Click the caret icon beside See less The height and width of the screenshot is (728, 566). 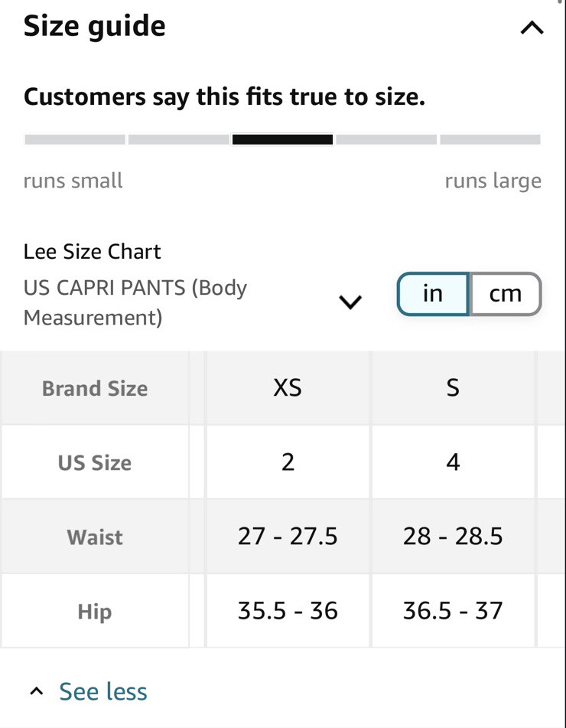point(36,690)
